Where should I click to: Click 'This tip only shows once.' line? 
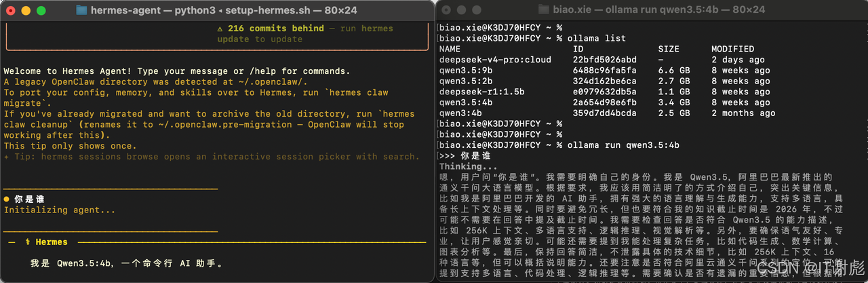point(70,146)
